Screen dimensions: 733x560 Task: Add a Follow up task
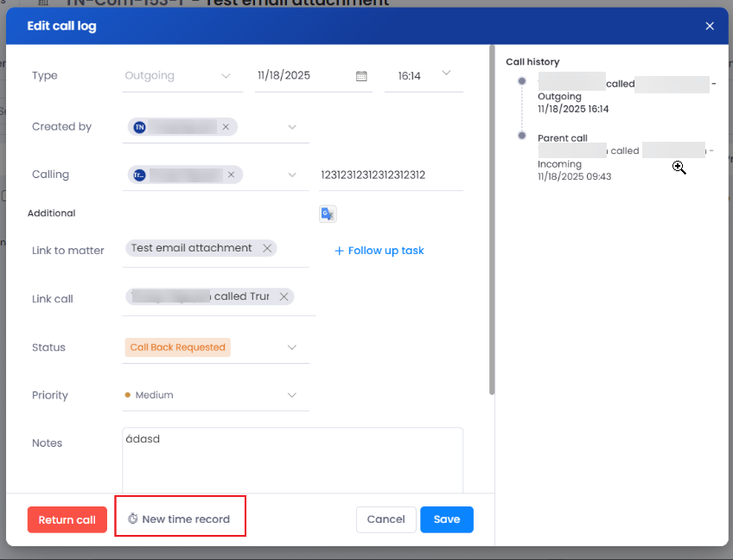pyautogui.click(x=379, y=251)
